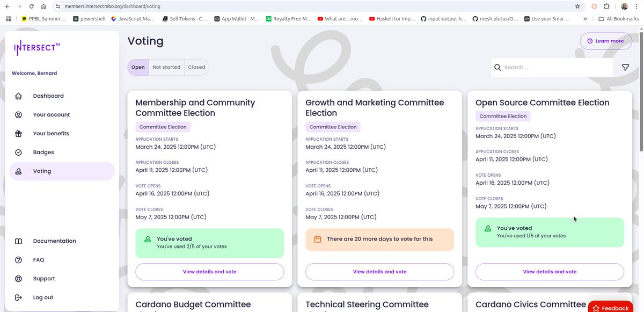View details for Growth and Marketing Committee Election
Image resolution: width=644 pixels, height=312 pixels.
point(379,272)
